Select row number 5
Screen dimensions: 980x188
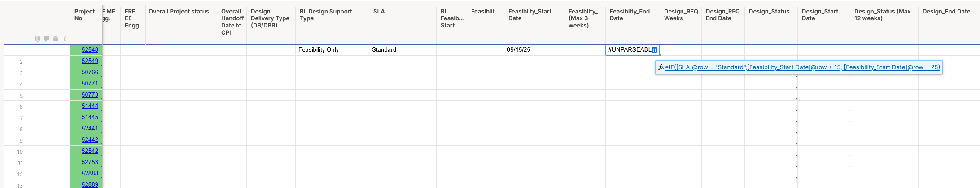(21, 95)
